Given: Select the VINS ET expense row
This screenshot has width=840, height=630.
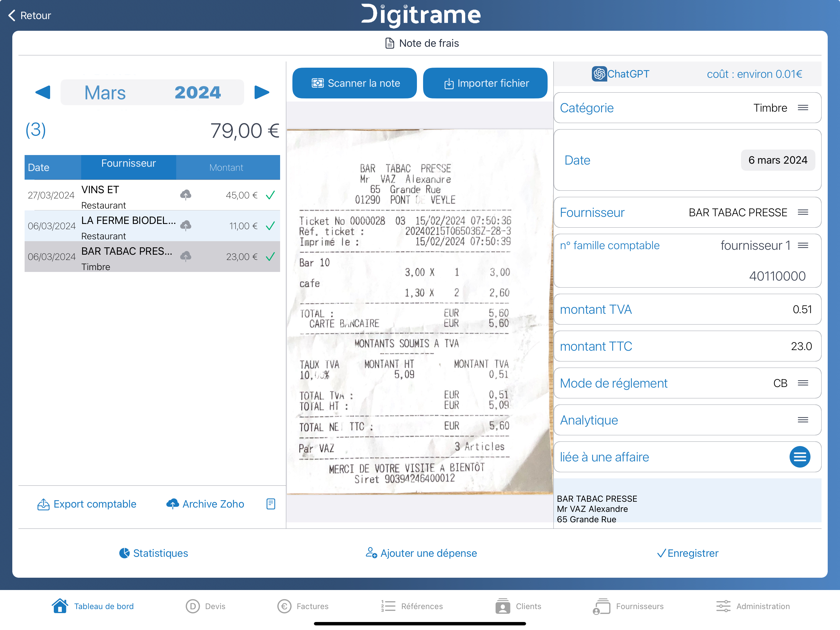Looking at the screenshot, I should 152,195.
